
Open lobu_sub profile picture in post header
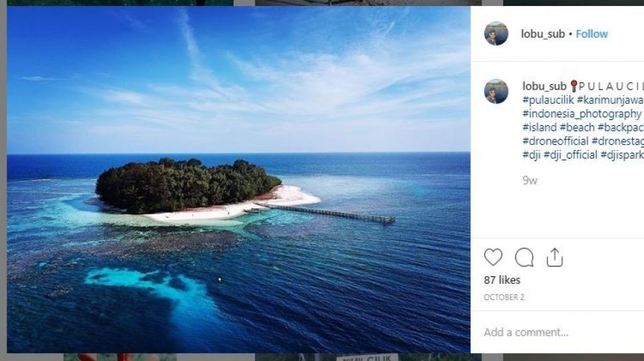496,34
